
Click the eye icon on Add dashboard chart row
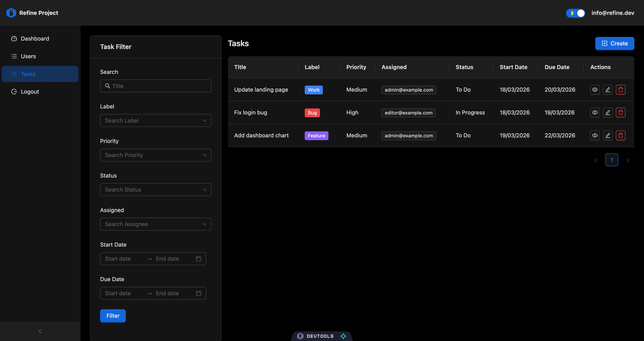point(595,135)
